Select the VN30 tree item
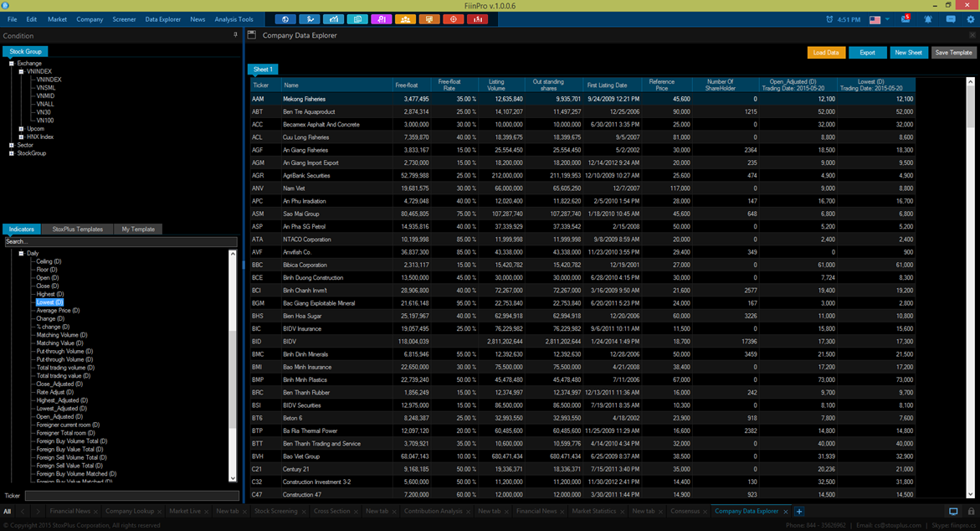The width and height of the screenshot is (980, 531). click(44, 112)
